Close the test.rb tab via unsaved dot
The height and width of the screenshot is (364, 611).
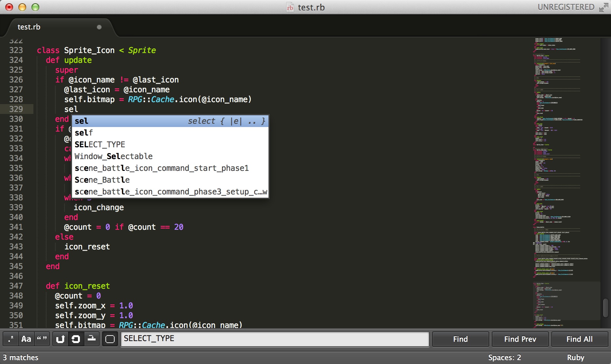99,27
